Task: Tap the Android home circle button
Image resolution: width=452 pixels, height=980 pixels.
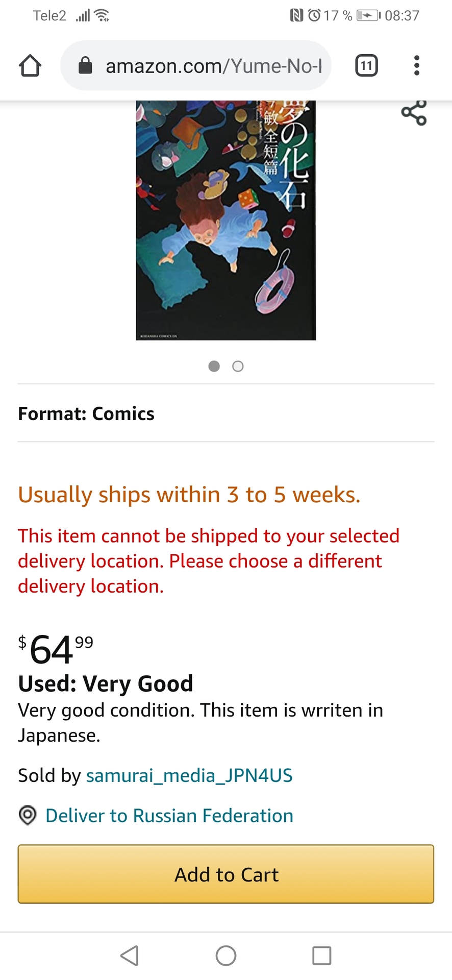Action: pos(226,955)
